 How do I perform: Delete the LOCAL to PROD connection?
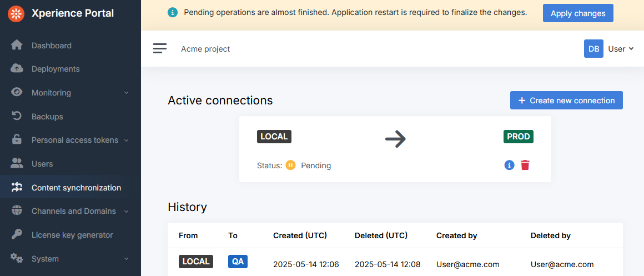525,165
